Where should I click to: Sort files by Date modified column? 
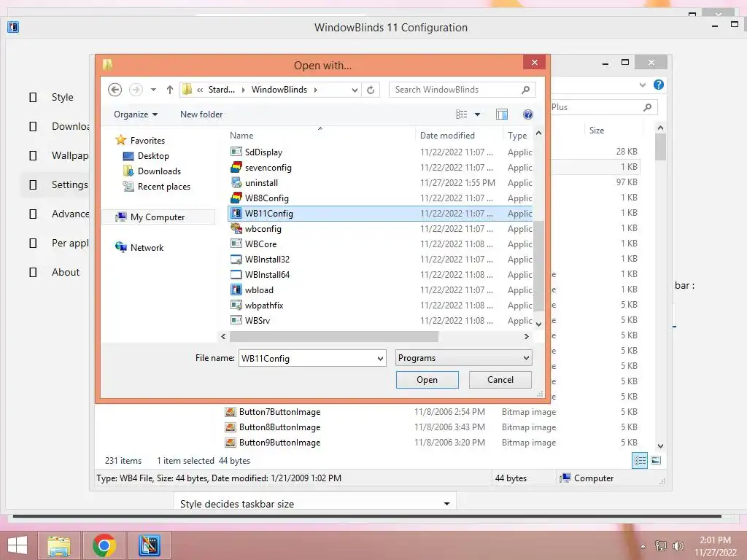[x=459, y=135]
